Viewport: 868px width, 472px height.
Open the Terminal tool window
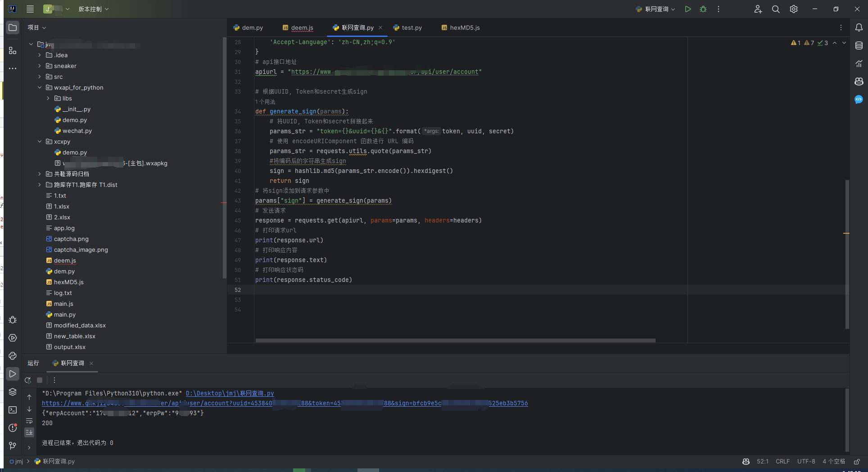pyautogui.click(x=13, y=410)
